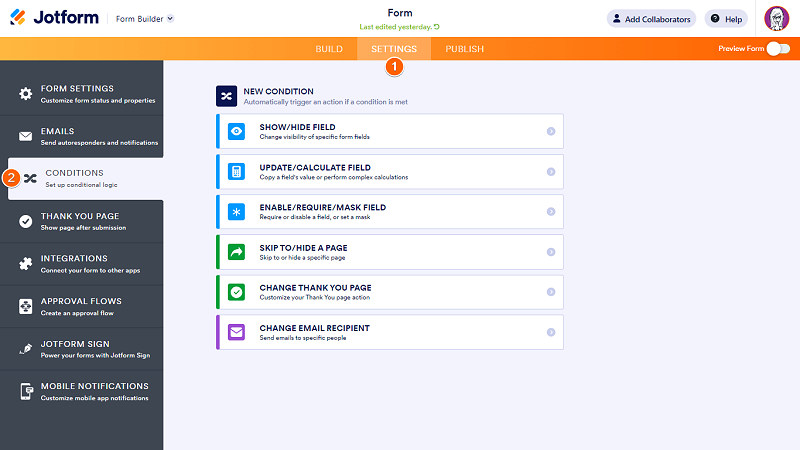The image size is (800, 450).
Task: Select CONDITIONS in sidebar
Action: pyautogui.click(x=85, y=179)
